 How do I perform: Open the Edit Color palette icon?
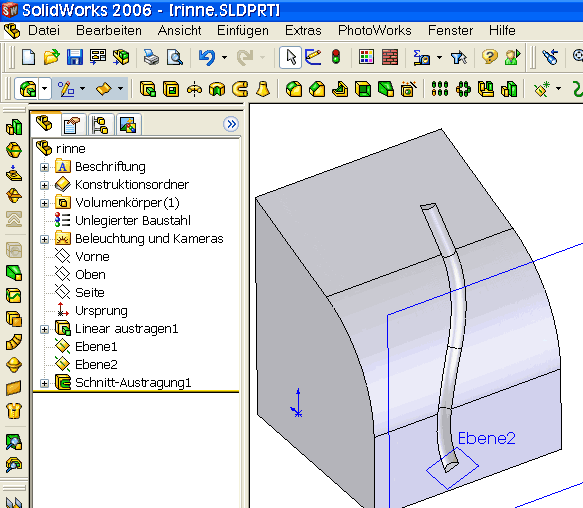pos(366,57)
